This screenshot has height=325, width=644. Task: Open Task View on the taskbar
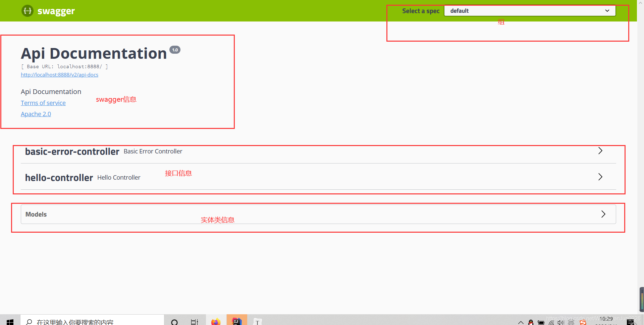(195, 322)
